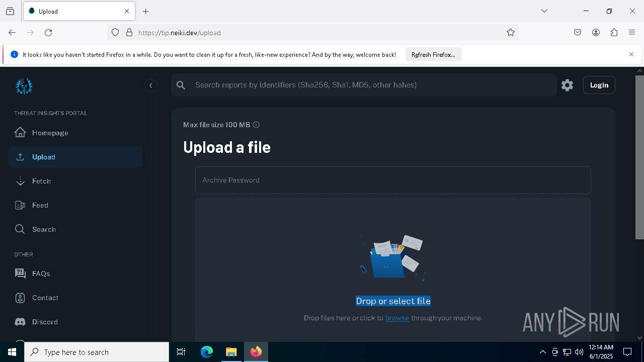This screenshot has height=362, width=644.
Task: Open the Extensions puzzle icon
Action: (614, 32)
